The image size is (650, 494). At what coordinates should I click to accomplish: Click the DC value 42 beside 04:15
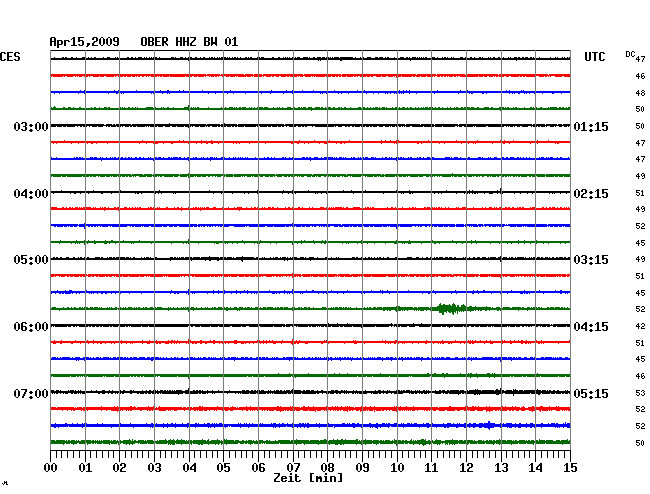pos(640,326)
